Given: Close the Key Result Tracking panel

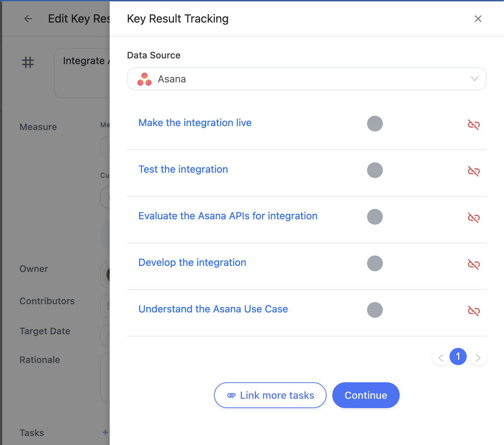Looking at the screenshot, I should click(x=478, y=19).
